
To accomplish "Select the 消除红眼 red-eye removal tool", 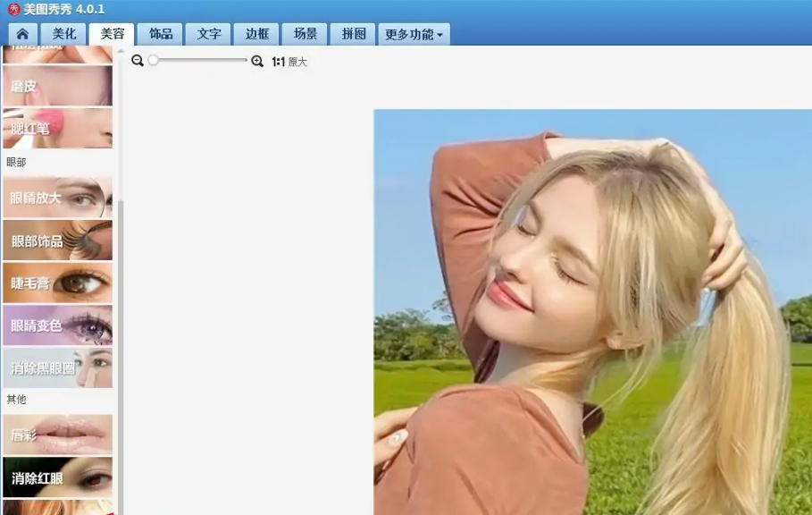I will point(57,480).
